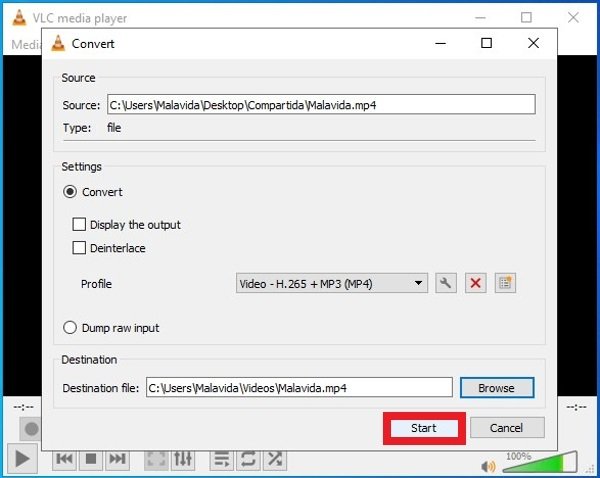Viewport: 600px width, 478px height.
Task: Close the Convert dialog
Action: [533, 43]
